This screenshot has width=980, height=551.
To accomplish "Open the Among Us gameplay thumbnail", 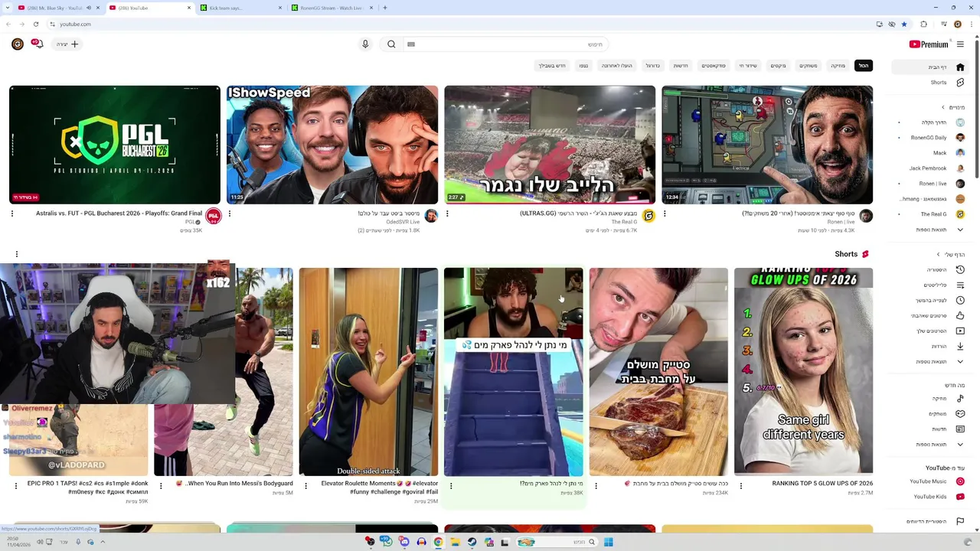I will 767,145.
